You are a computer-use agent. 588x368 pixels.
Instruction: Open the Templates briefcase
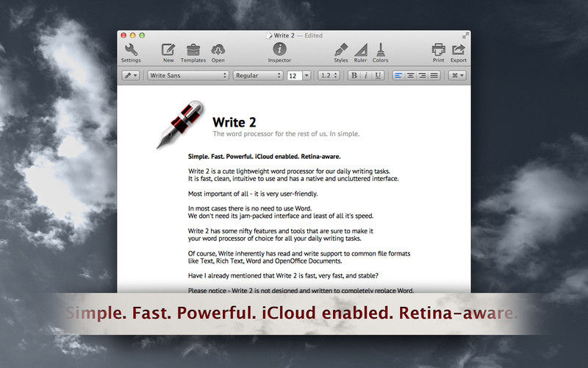point(193,53)
